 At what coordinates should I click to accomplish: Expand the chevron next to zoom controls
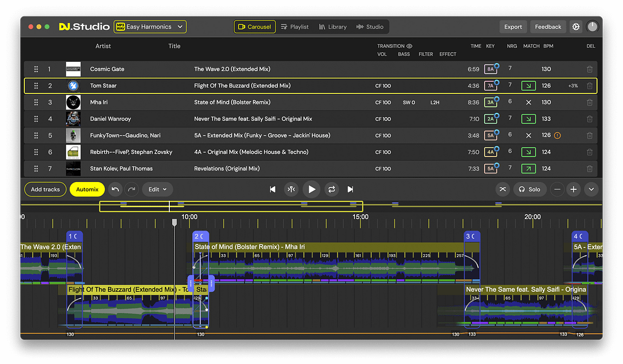click(x=591, y=189)
